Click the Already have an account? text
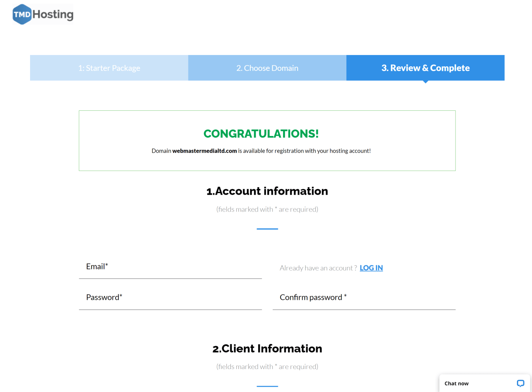The height and width of the screenshot is (392, 532). point(318,268)
